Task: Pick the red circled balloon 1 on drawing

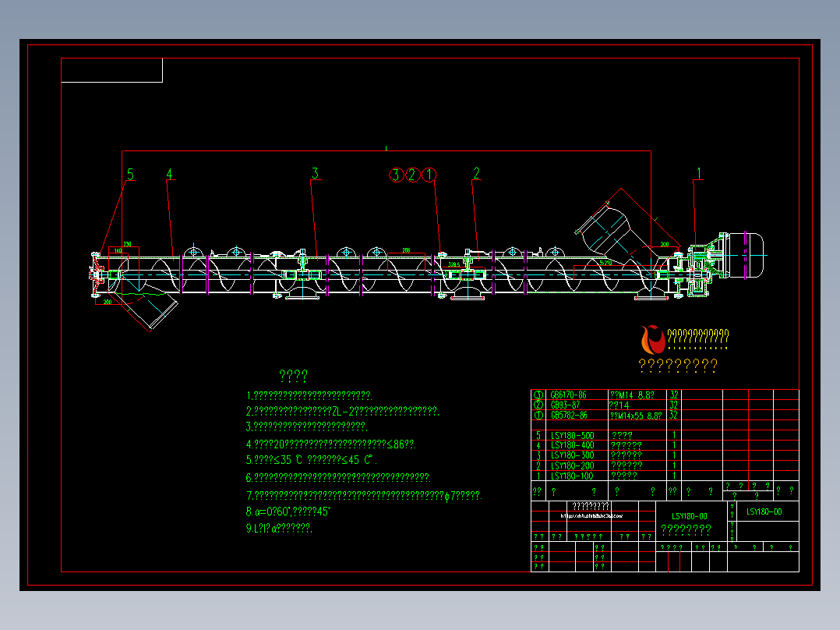Action: pyautogui.click(x=429, y=175)
